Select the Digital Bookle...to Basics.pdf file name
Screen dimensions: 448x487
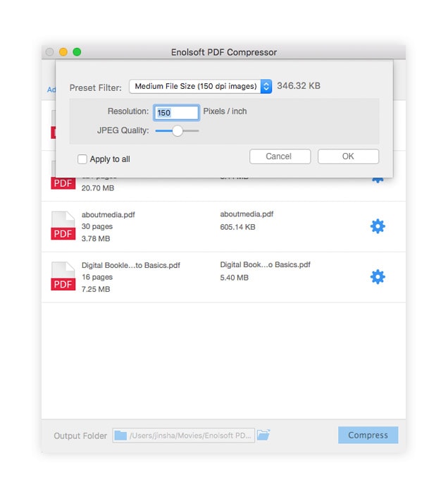(x=131, y=265)
